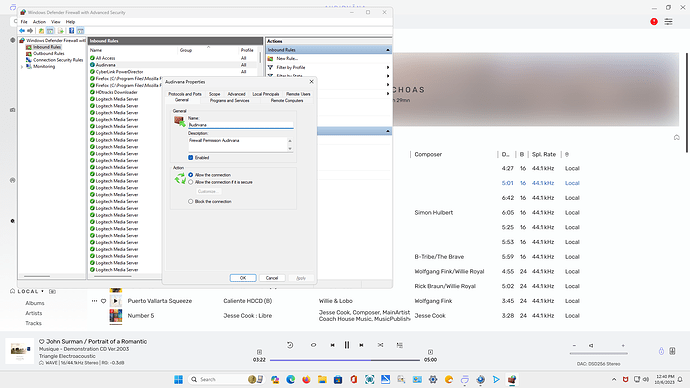Open Firefox from the Windows taskbar
The height and width of the screenshot is (388, 690).
click(x=306, y=379)
